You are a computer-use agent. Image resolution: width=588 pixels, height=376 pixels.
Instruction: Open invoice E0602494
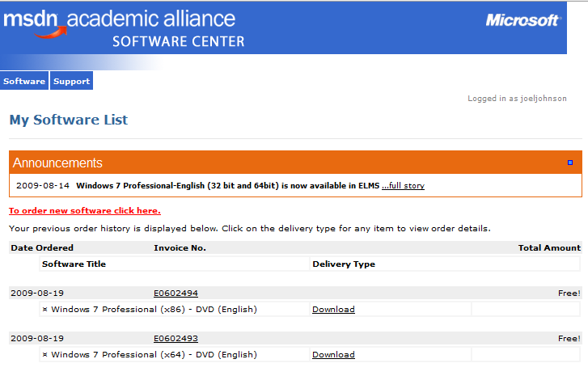[x=176, y=294]
